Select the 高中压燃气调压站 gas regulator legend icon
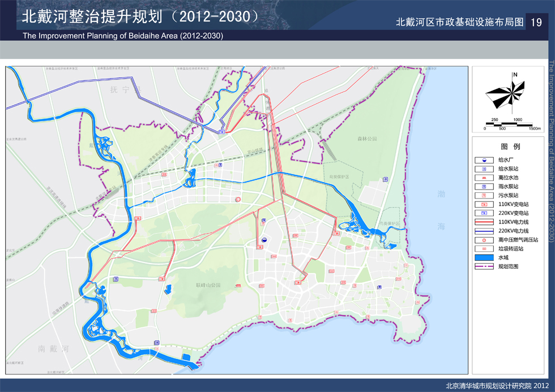Screen dimensions: 555x392 click(485, 240)
